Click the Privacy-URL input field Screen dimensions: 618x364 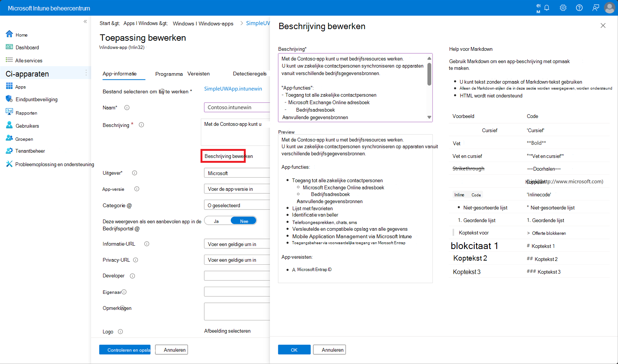237,260
